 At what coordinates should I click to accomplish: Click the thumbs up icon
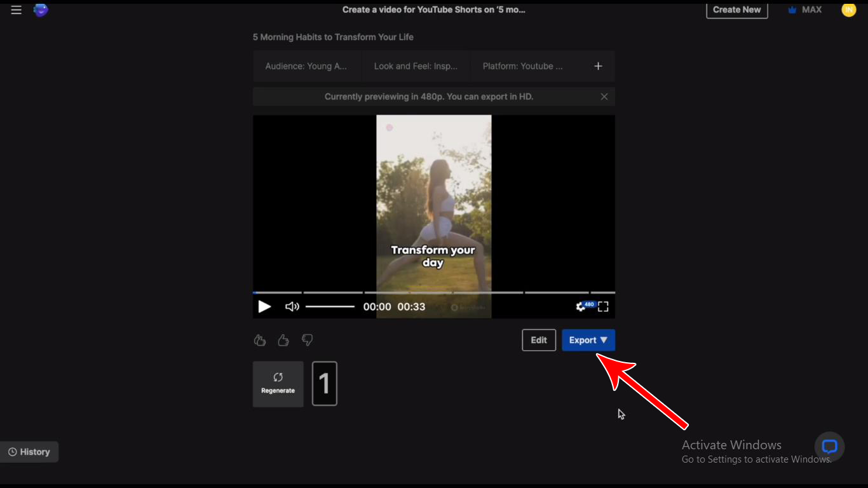(x=283, y=341)
